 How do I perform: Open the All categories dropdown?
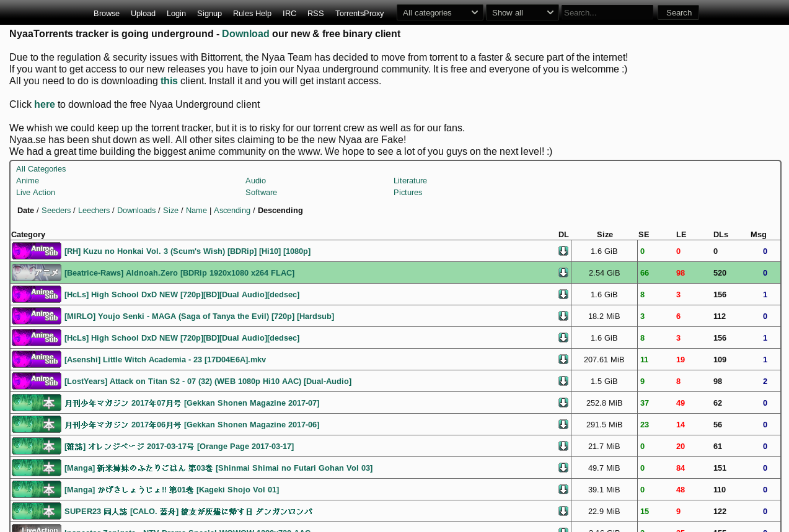click(x=440, y=12)
